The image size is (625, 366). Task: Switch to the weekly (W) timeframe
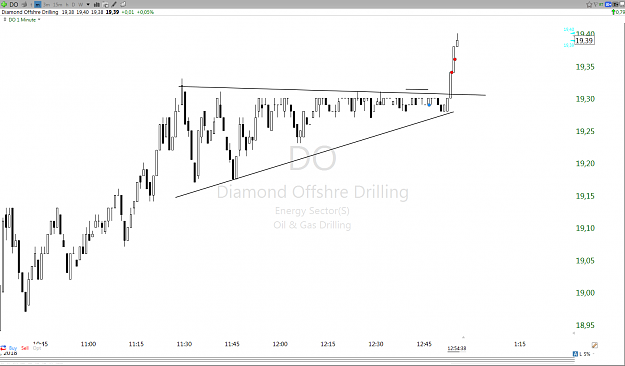coord(81,4)
